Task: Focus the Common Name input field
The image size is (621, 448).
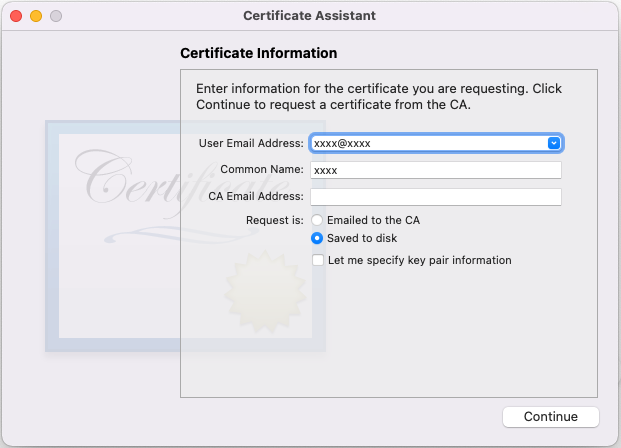Action: pos(436,170)
